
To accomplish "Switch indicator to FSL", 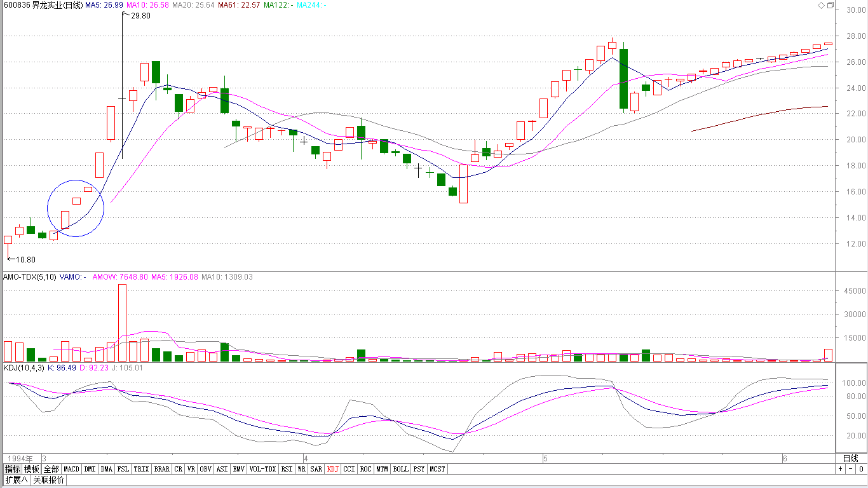I will pos(123,469).
